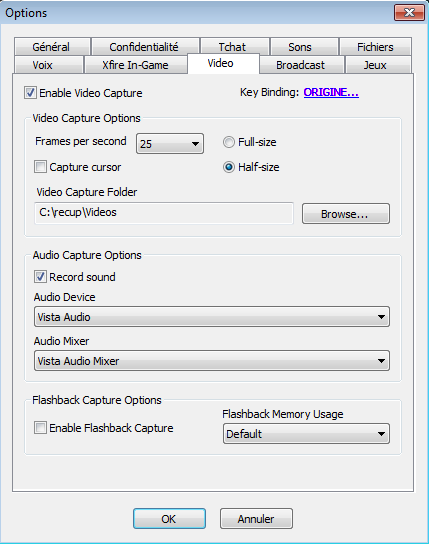Screen dimensions: 429x544
Task: Switch to the Broadcast tab
Action: [x=301, y=65]
